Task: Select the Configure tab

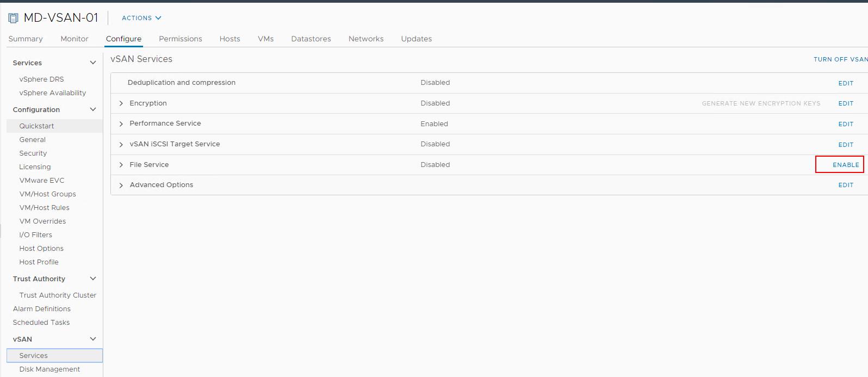Action: tap(123, 39)
